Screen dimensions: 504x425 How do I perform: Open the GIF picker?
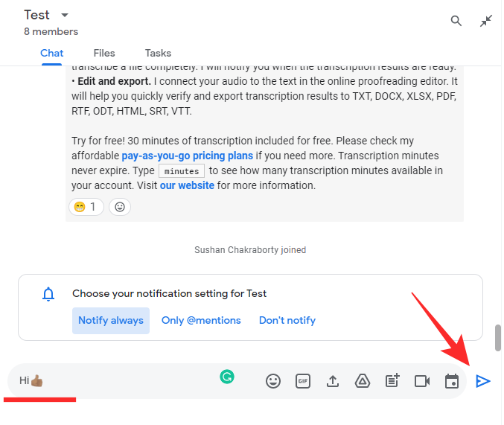(x=303, y=381)
